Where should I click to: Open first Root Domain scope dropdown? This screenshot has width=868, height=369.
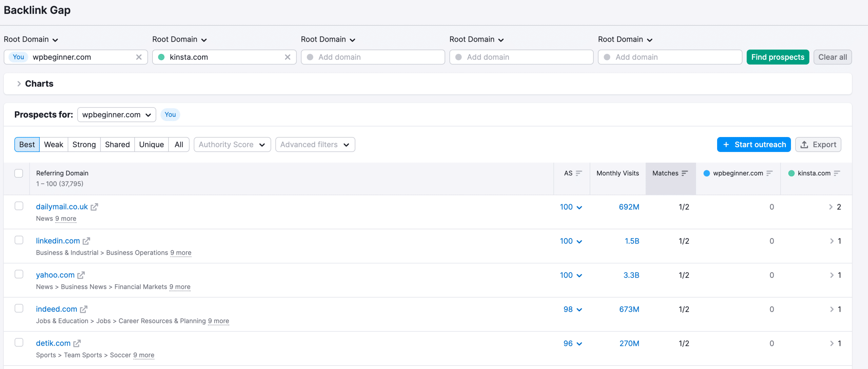(x=31, y=39)
